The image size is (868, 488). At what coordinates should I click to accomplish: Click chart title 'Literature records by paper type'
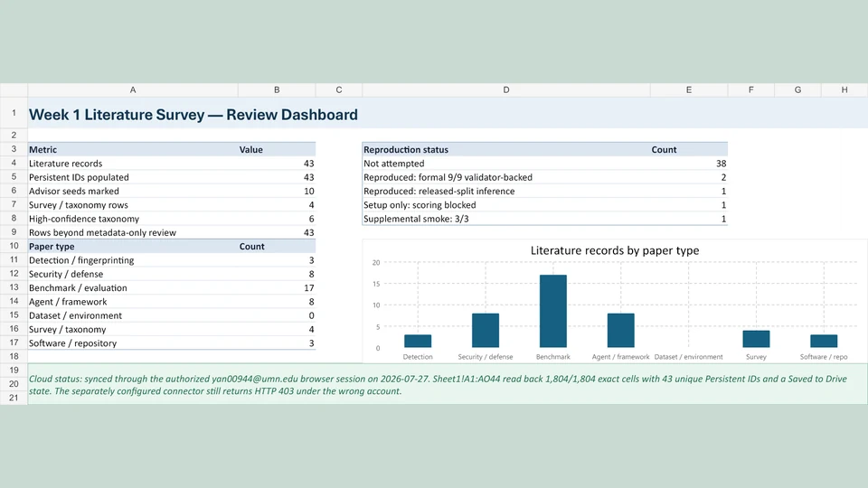615,250
